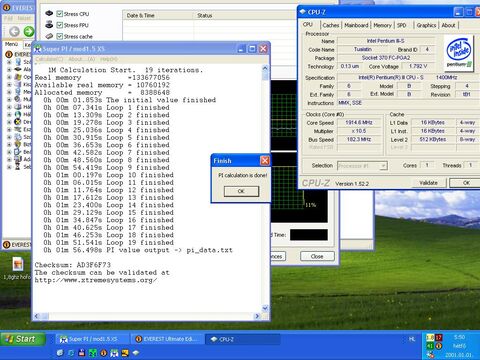Click the EVEREST status bar icon at bottom-left
480x360 pixels.
6,245
